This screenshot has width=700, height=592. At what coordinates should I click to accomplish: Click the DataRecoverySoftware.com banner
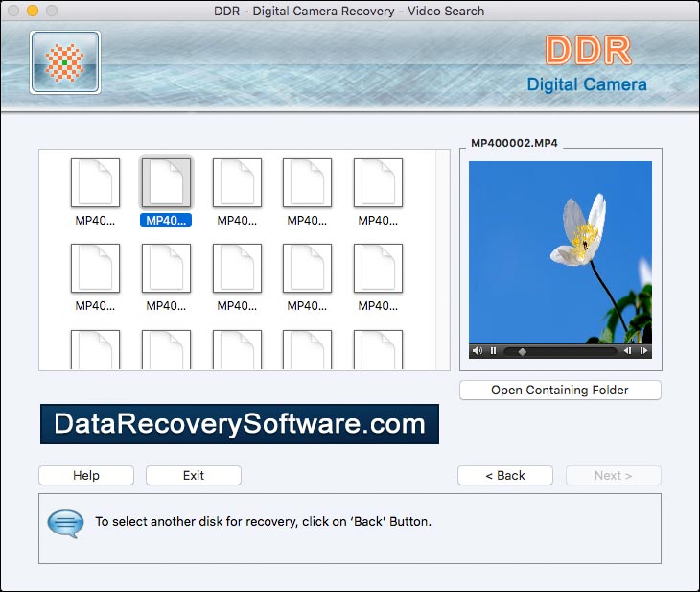[x=240, y=424]
